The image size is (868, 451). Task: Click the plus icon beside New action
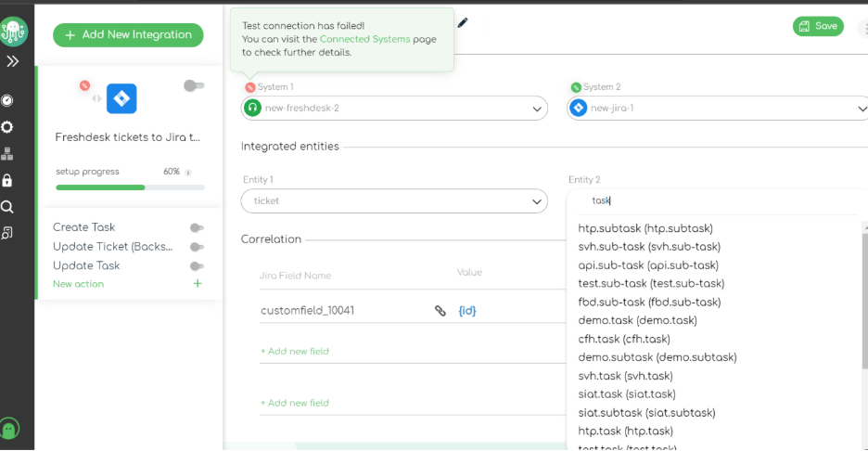click(198, 284)
